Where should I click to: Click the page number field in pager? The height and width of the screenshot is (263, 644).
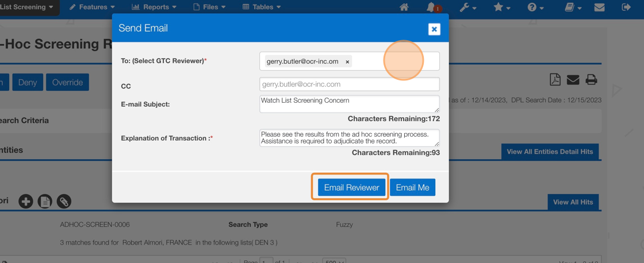pos(267,261)
